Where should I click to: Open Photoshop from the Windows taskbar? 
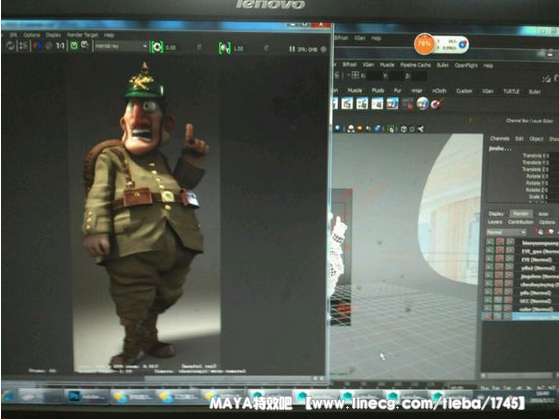pos(86,396)
